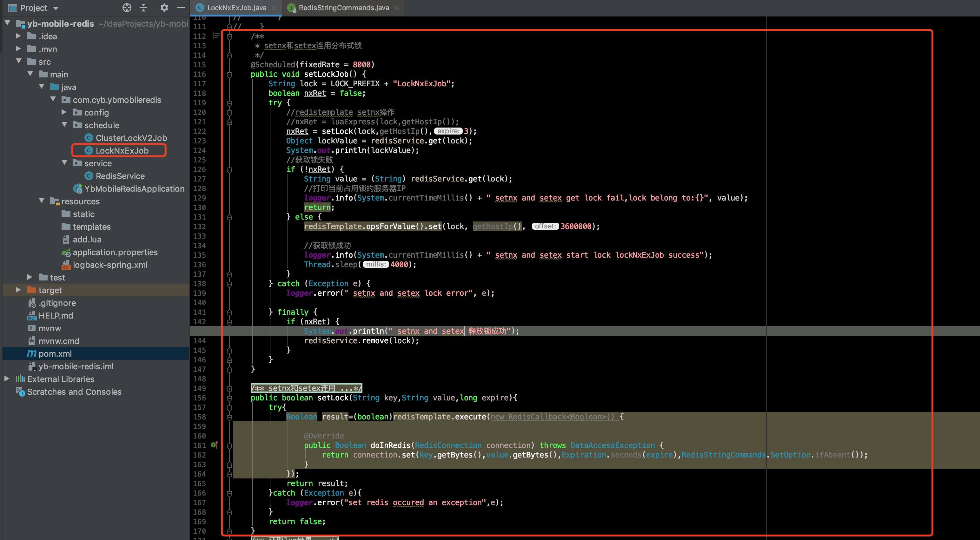Click the redisService.remove(lock) call

pos(361,340)
